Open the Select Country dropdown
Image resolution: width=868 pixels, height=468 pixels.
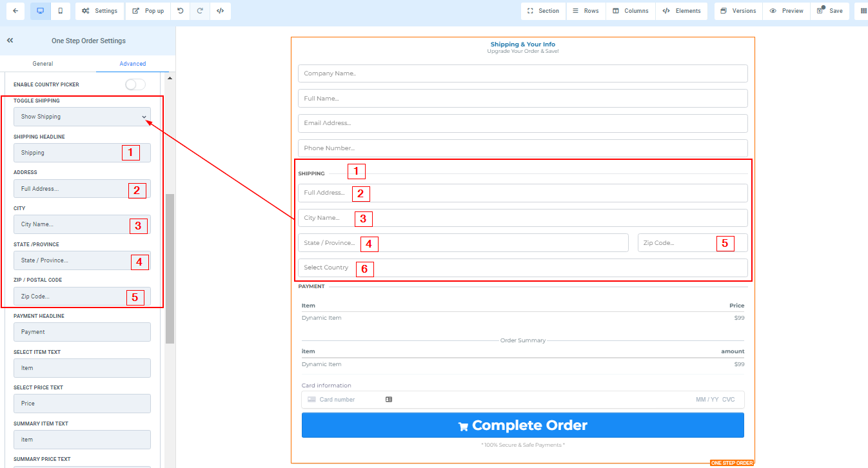pyautogui.click(x=522, y=268)
